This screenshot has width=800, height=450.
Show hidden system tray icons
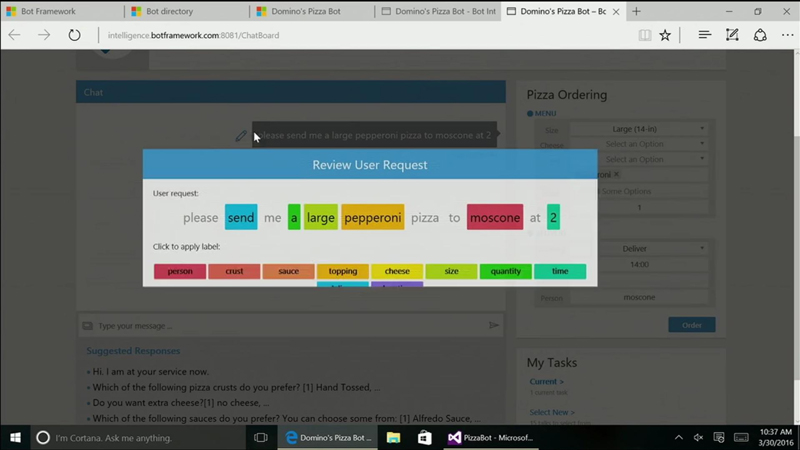679,437
